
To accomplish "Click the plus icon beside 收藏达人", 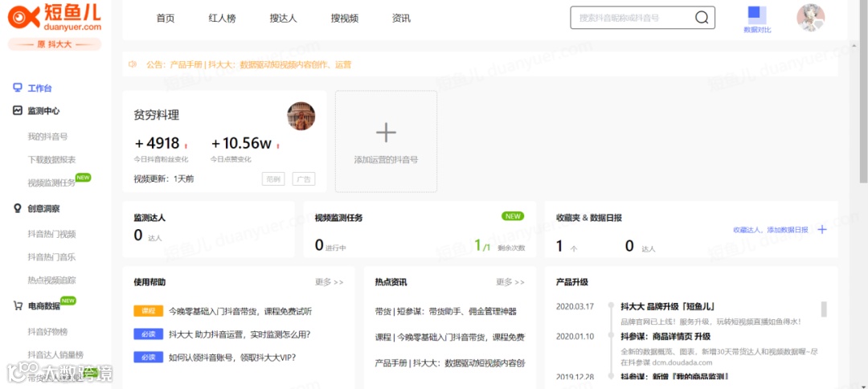I will pos(822,230).
